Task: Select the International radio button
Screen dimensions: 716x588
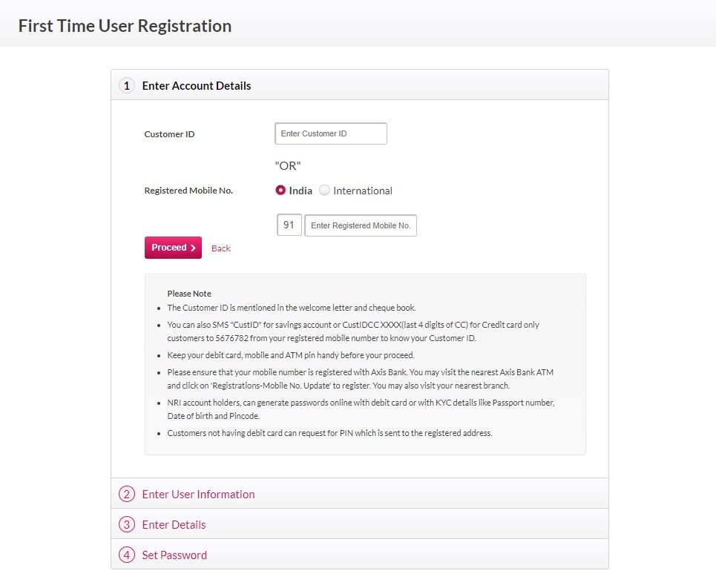Action: coord(324,191)
